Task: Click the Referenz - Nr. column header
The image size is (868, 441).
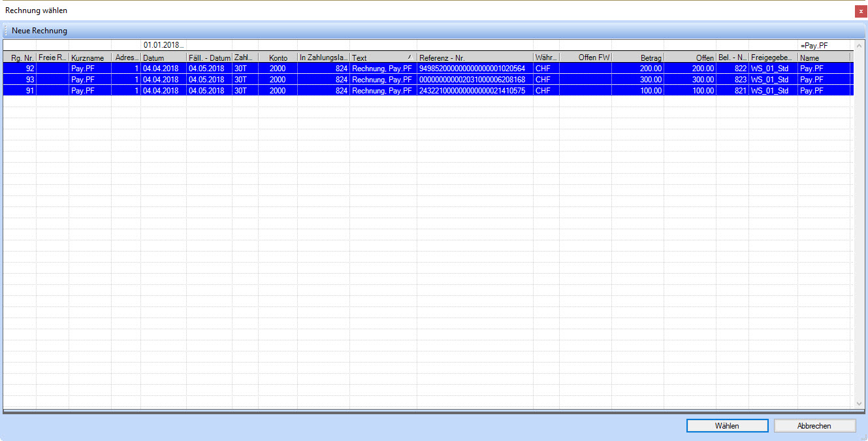Action: click(x=474, y=57)
